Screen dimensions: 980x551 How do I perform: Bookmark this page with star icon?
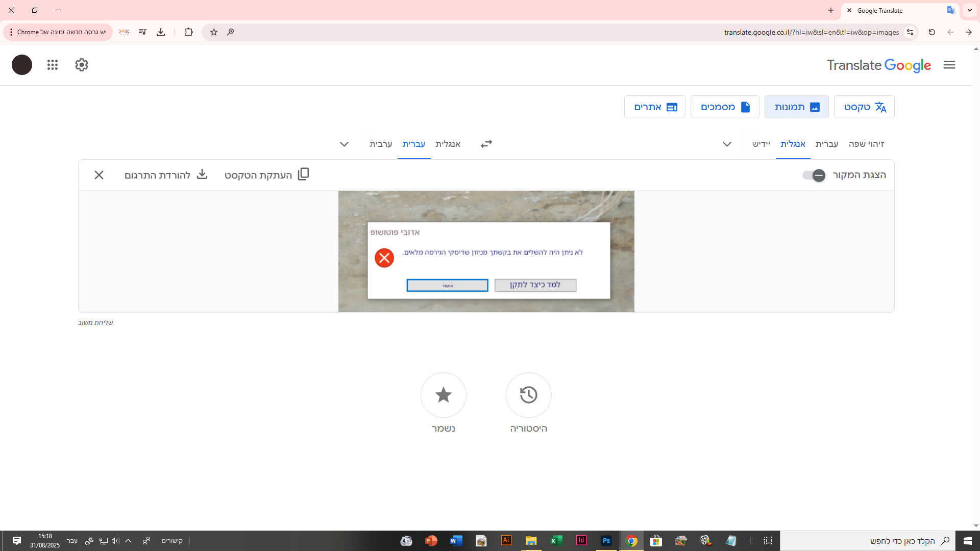(214, 32)
